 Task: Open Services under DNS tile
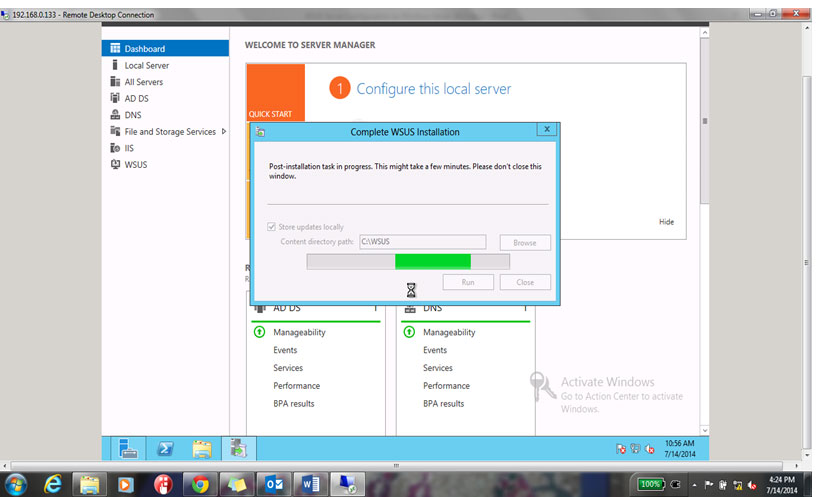click(438, 368)
